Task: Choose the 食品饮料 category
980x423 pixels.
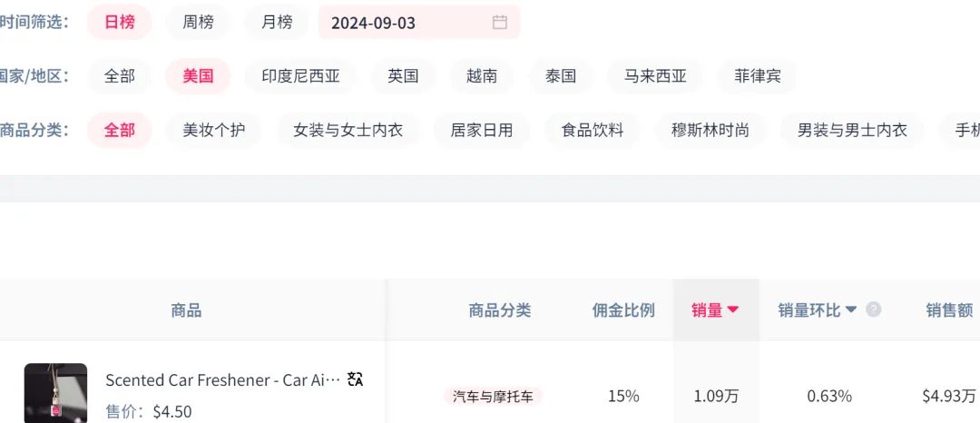Action: [x=593, y=130]
